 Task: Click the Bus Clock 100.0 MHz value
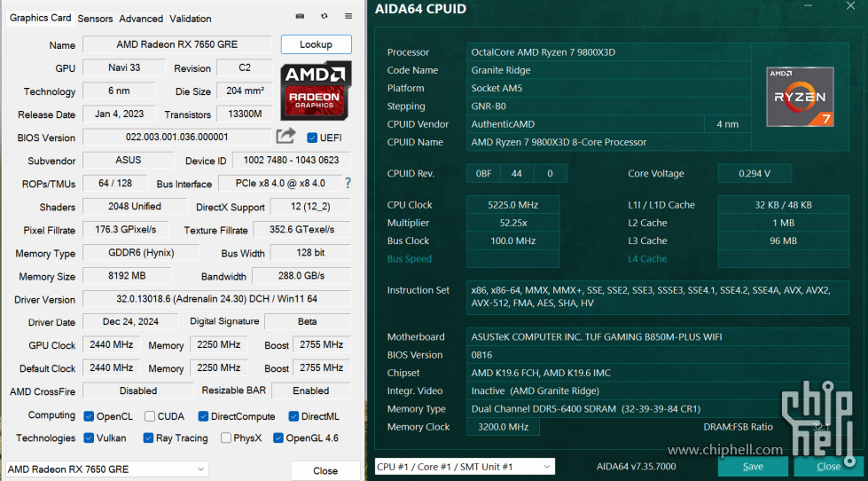(x=513, y=240)
